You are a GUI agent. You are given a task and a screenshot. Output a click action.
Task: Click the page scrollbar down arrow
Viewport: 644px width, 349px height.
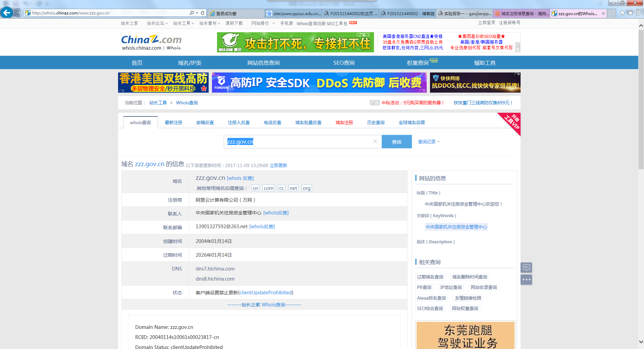pyautogui.click(x=641, y=342)
